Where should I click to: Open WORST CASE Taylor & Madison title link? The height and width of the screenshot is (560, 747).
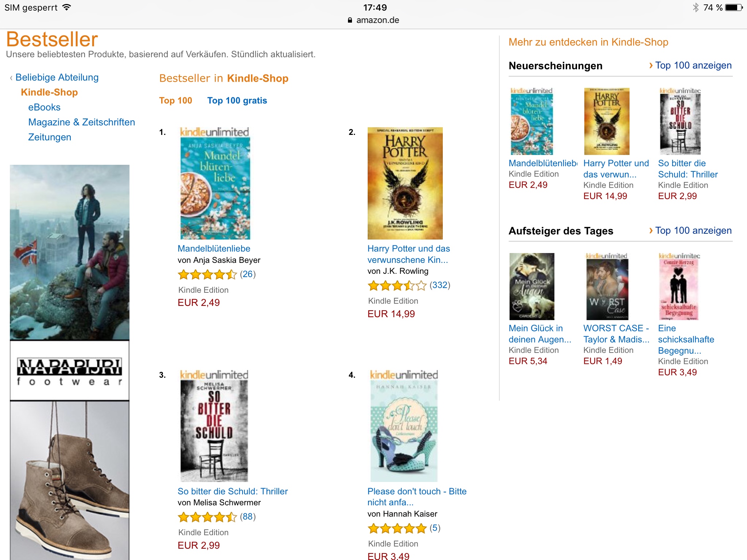tap(616, 334)
